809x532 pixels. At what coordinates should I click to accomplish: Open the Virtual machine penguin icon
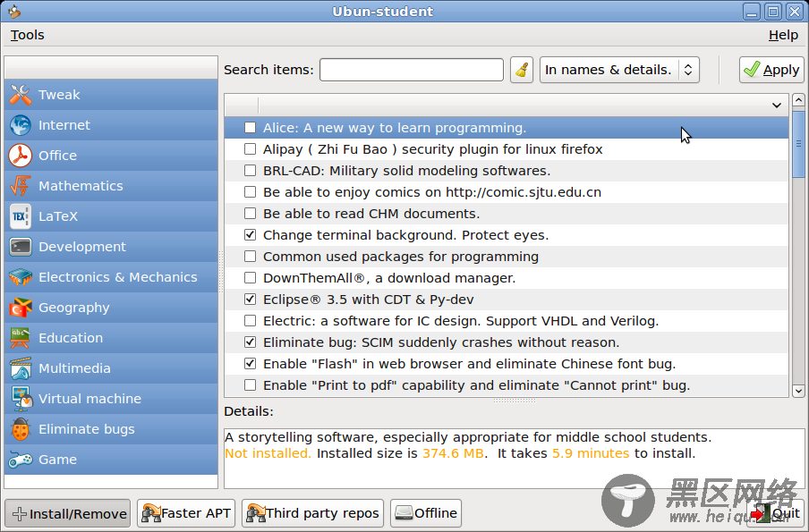(20, 399)
